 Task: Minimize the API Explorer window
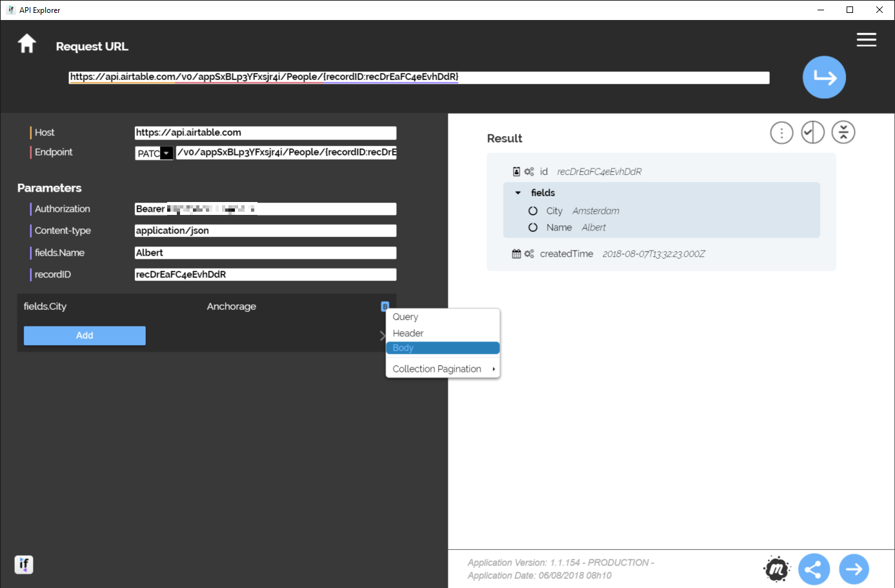(x=821, y=10)
